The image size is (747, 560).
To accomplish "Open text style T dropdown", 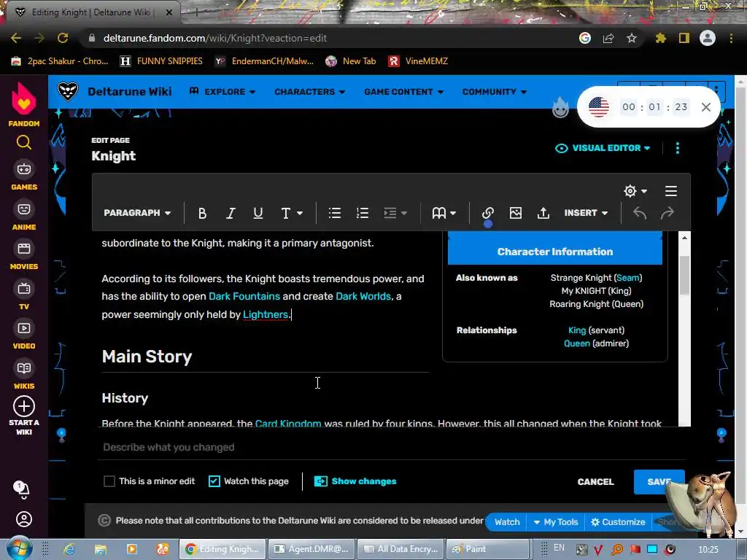I will pos(292,214).
